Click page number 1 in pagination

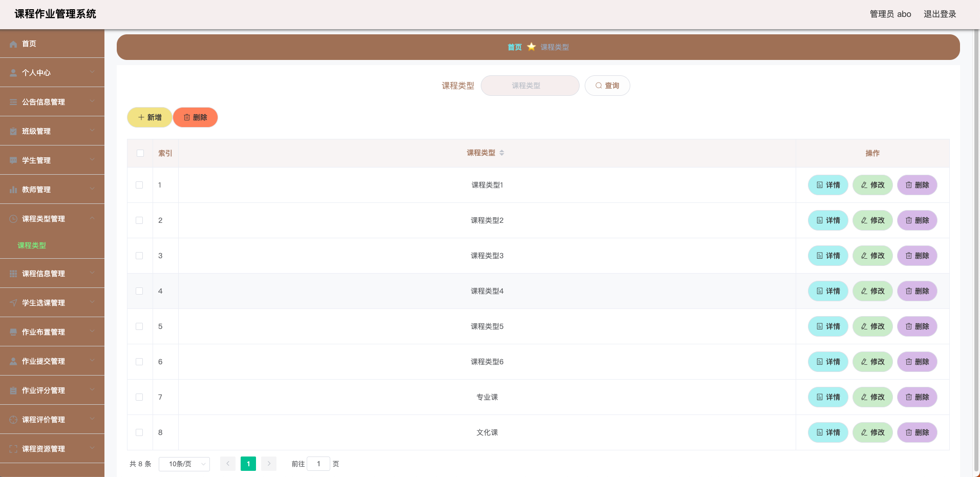[x=248, y=464]
